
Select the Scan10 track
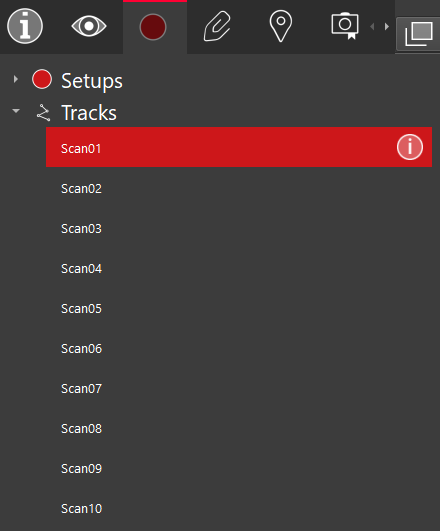[239, 509]
